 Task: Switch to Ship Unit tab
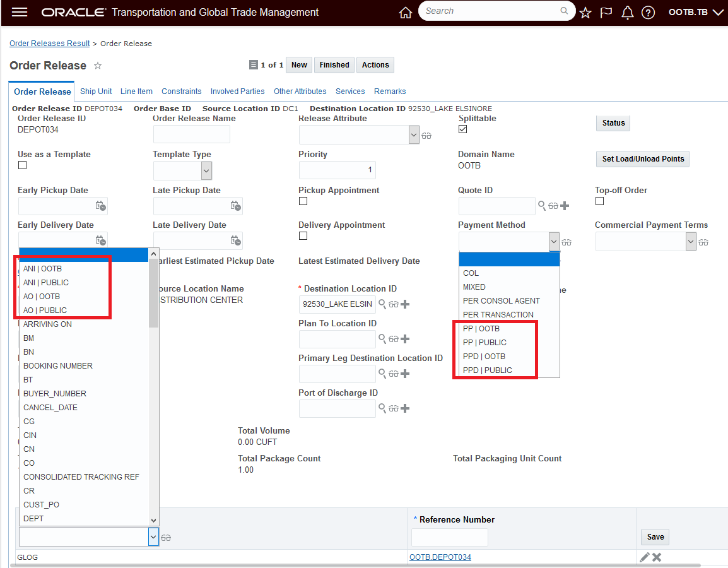pyautogui.click(x=96, y=92)
